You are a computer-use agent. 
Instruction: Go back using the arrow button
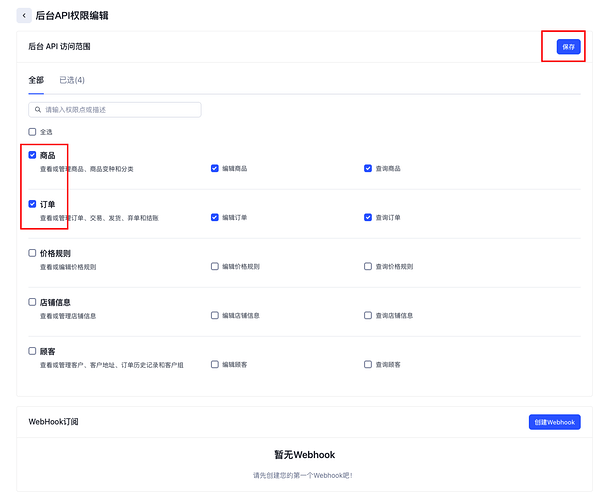(24, 16)
